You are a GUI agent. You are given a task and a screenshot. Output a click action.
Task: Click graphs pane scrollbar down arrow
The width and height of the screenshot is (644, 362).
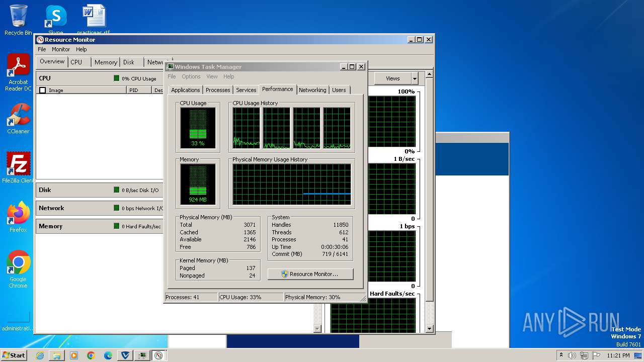[429, 329]
